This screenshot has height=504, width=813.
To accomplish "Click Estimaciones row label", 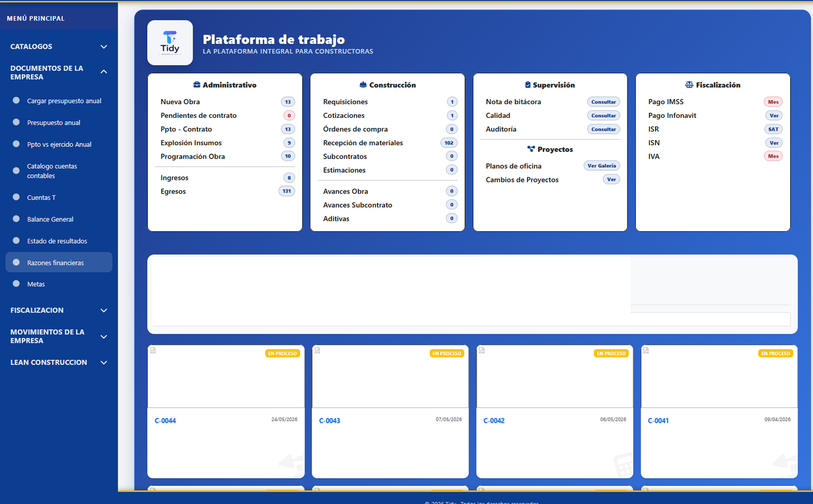I will (344, 170).
